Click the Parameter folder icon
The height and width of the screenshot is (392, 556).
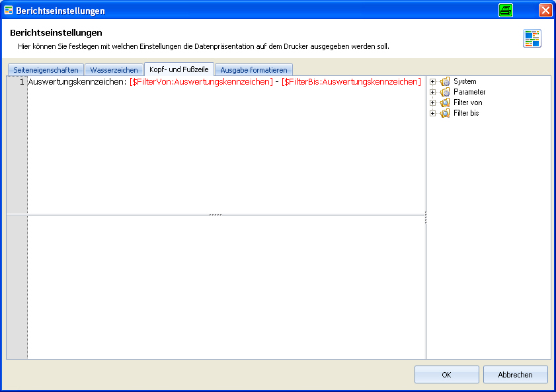[x=445, y=92]
